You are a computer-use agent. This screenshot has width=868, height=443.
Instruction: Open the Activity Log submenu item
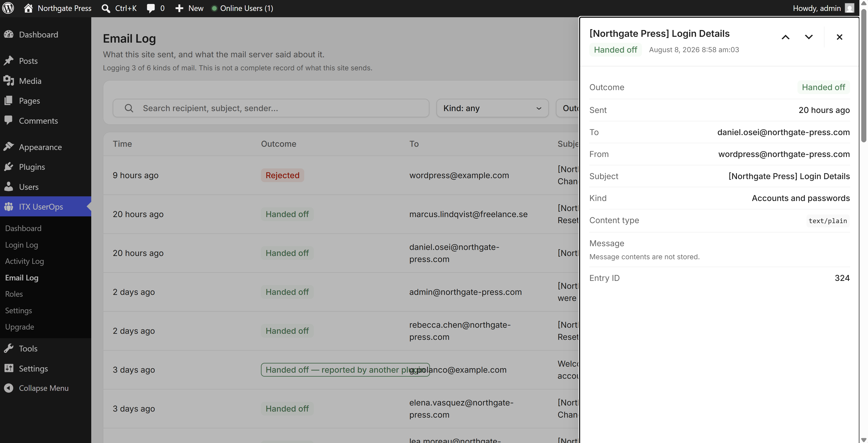[x=25, y=261]
